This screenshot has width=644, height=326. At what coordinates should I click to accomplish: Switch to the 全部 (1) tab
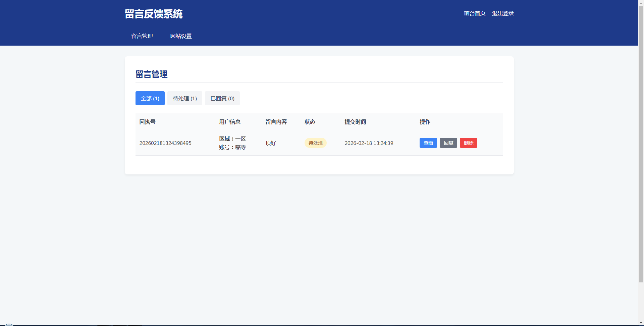[x=150, y=99]
